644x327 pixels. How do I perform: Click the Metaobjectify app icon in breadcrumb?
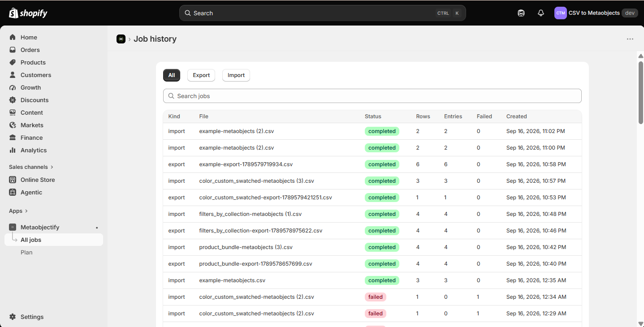[x=121, y=39]
